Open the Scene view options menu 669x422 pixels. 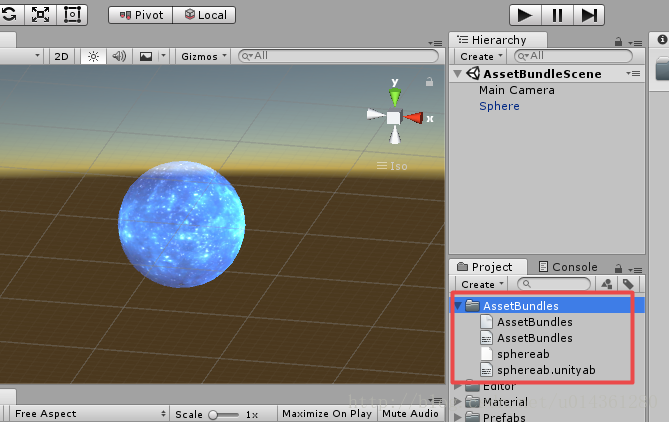[435, 43]
